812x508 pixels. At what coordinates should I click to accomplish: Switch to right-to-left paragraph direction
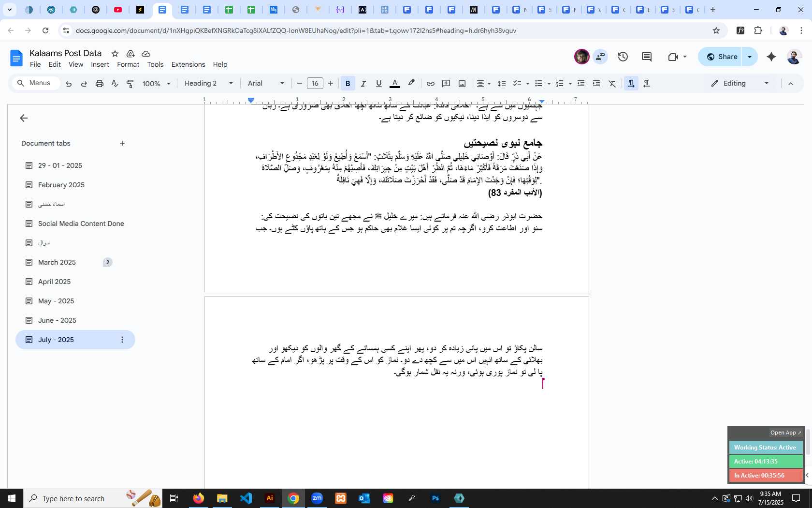(x=647, y=84)
